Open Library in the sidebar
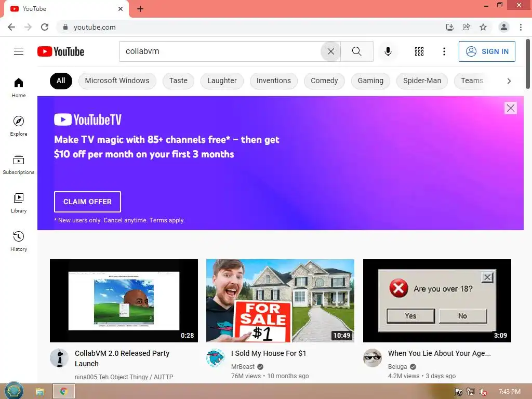This screenshot has width=532, height=399. coord(19,203)
